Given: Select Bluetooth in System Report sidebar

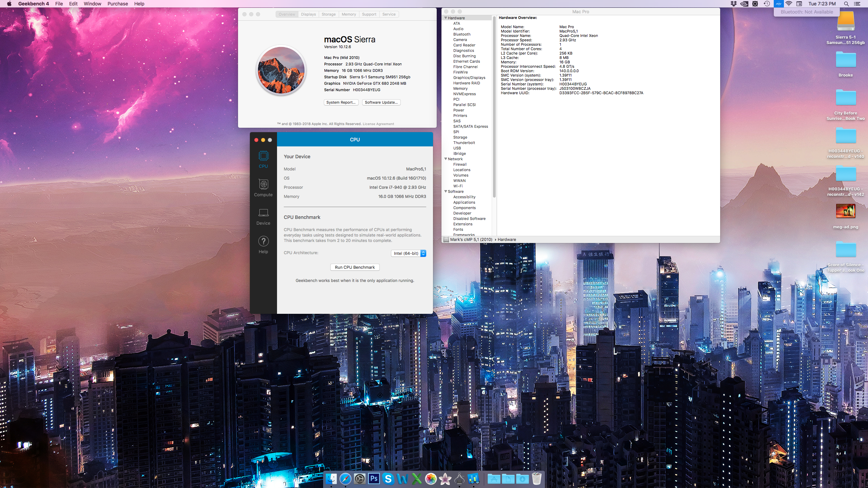Looking at the screenshot, I should [461, 34].
